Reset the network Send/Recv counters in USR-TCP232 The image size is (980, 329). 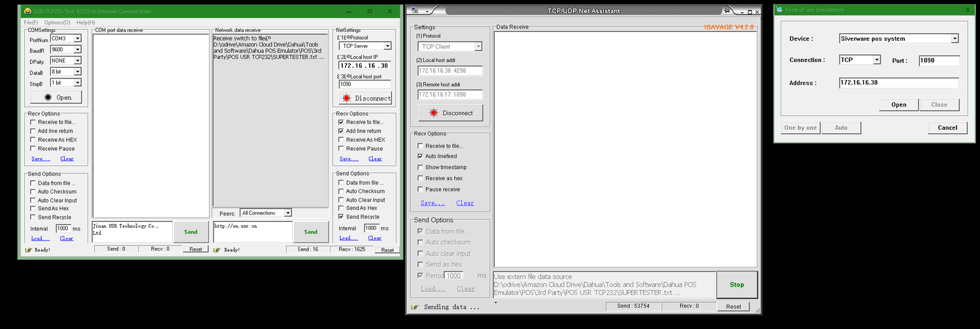tap(387, 250)
